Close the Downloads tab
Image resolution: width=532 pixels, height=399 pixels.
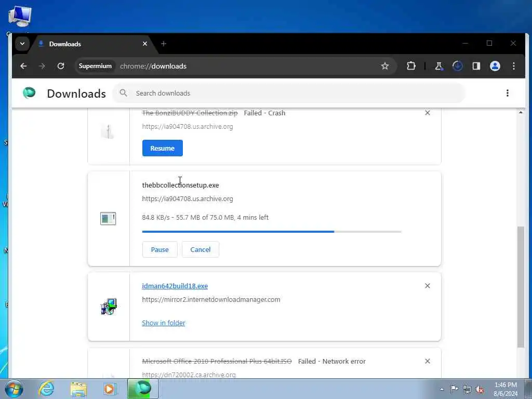(x=145, y=44)
